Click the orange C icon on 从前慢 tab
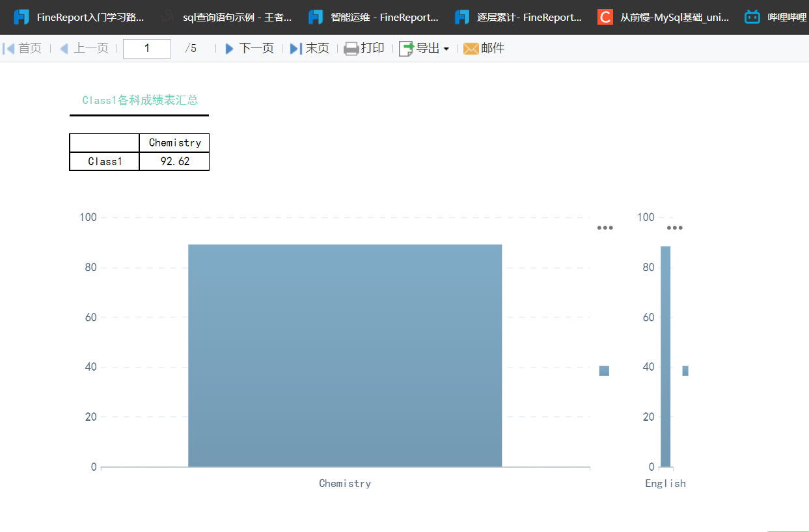This screenshot has height=532, width=809. tap(605, 17)
